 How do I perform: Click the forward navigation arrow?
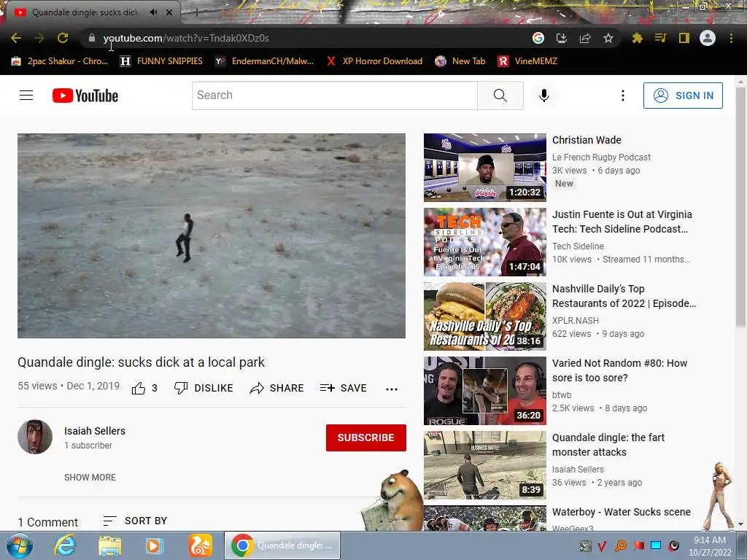click(x=39, y=38)
